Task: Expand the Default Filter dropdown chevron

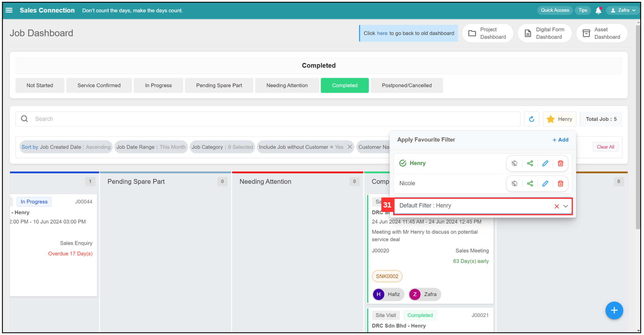Action: [x=566, y=206]
